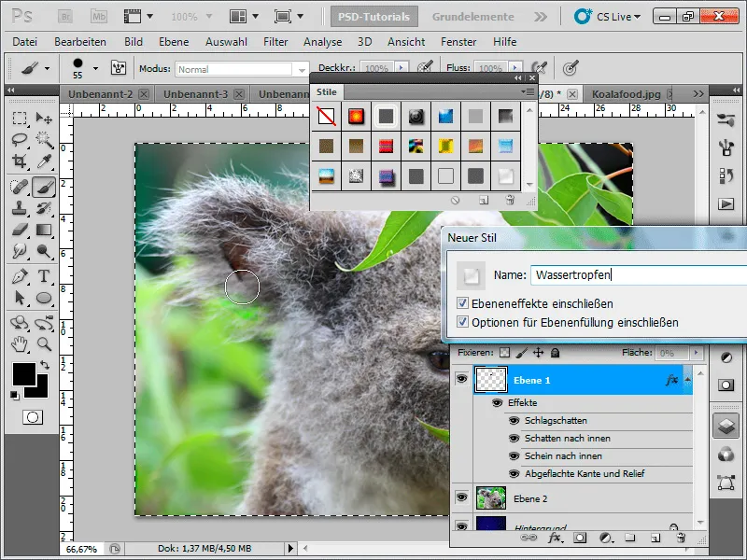Select the Eraser tool
747x560 pixels.
[20, 230]
